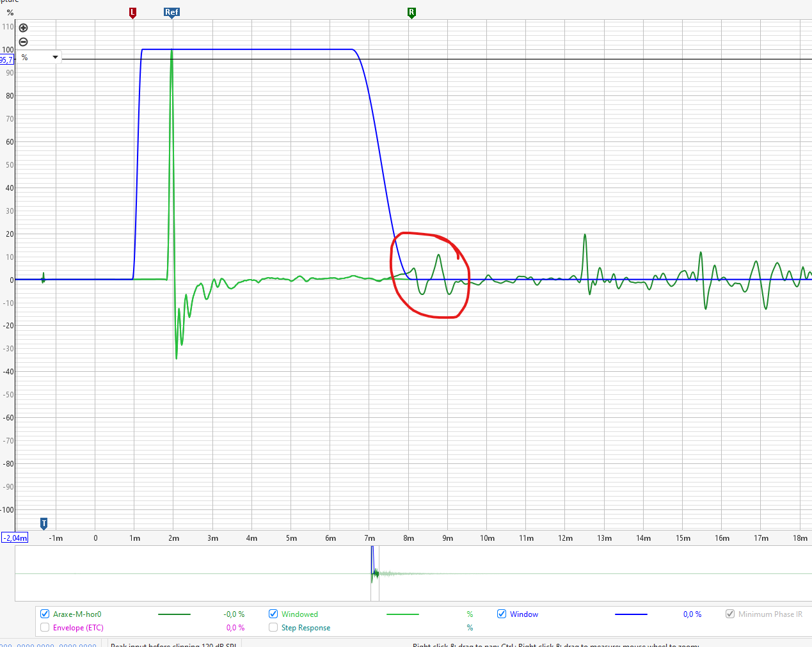812x647 pixels.
Task: Toggle the Araxe-M-hor0 trace checkbox
Action: tap(45, 614)
